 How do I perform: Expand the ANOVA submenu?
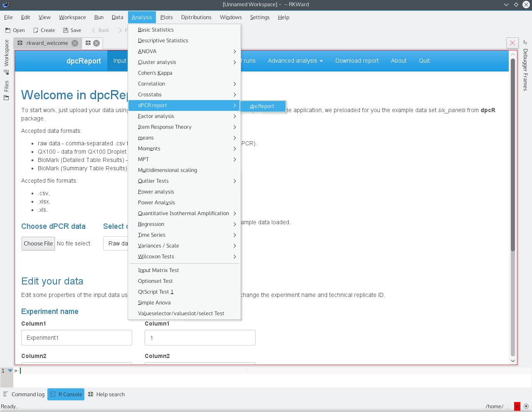point(184,51)
